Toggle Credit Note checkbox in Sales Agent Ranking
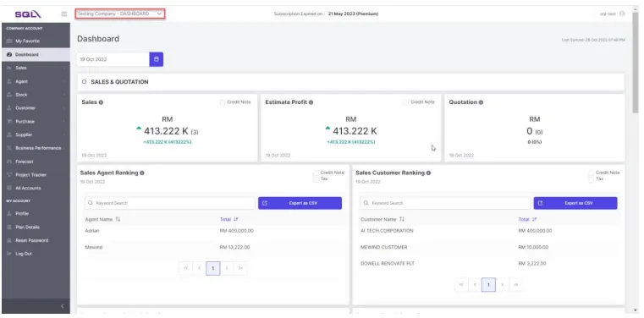The width and height of the screenshot is (644, 318). point(316,173)
